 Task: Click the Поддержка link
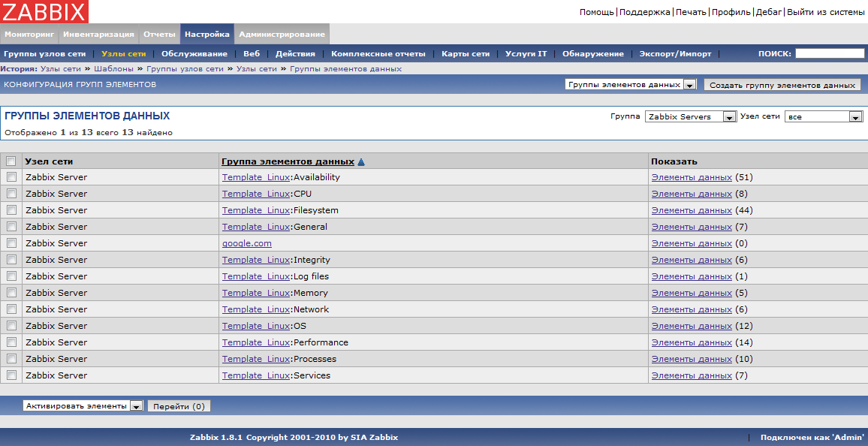pos(645,11)
